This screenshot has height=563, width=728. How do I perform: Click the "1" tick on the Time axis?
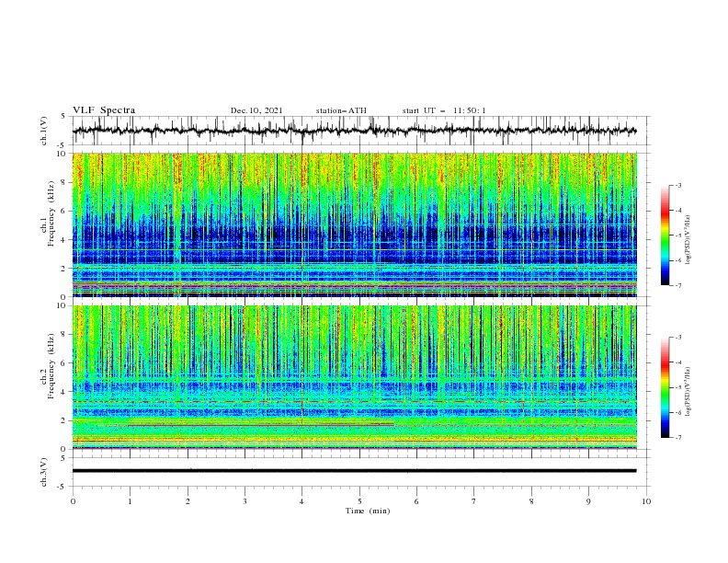[x=130, y=501]
